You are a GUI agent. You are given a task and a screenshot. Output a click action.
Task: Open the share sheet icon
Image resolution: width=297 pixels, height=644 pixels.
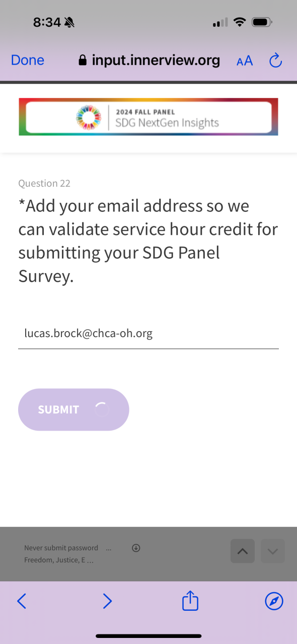pos(190,601)
